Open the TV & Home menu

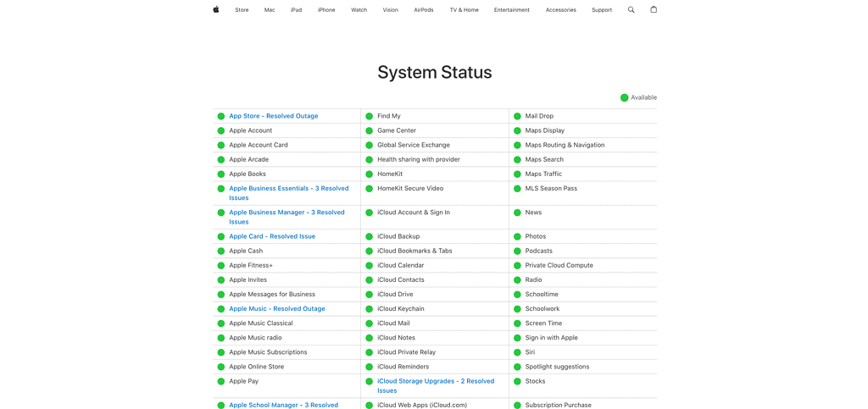click(464, 10)
